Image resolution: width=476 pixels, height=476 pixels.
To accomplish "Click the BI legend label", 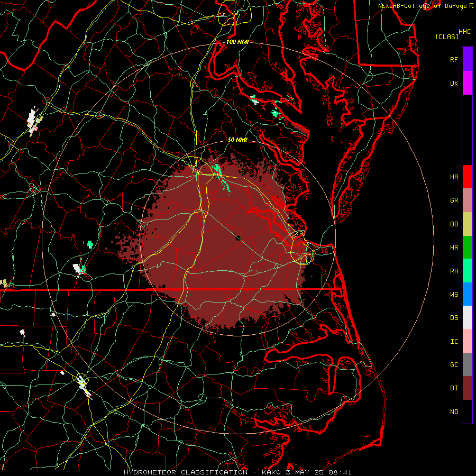I will pyautogui.click(x=454, y=388).
